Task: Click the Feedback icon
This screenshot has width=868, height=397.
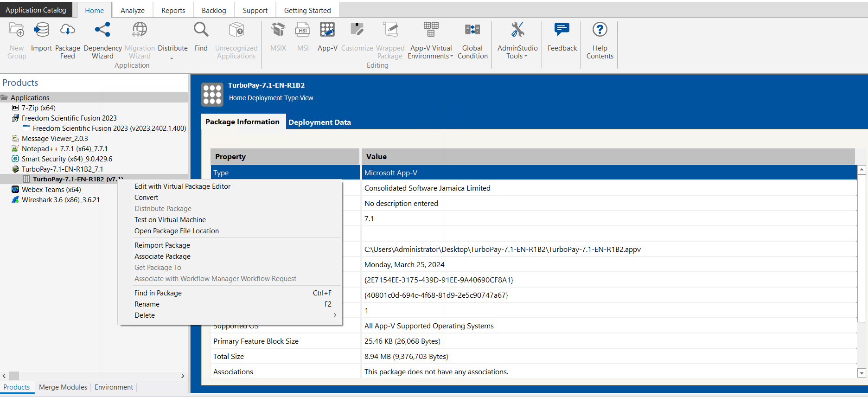Action: coord(562,30)
